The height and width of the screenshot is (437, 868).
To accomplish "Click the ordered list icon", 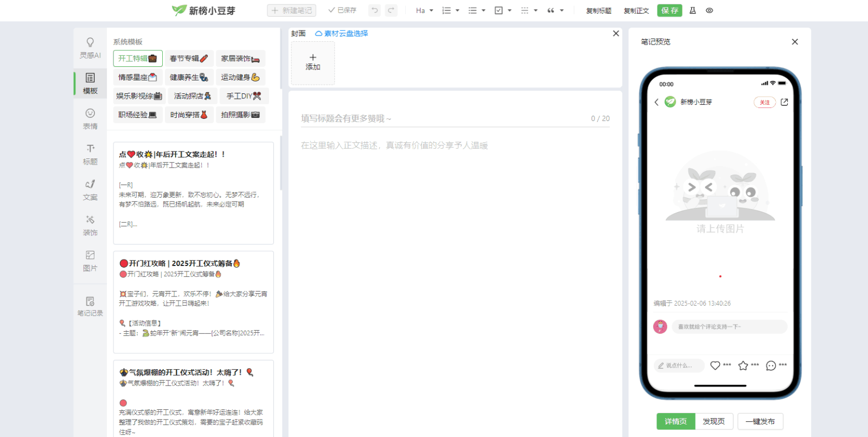I will pos(446,10).
